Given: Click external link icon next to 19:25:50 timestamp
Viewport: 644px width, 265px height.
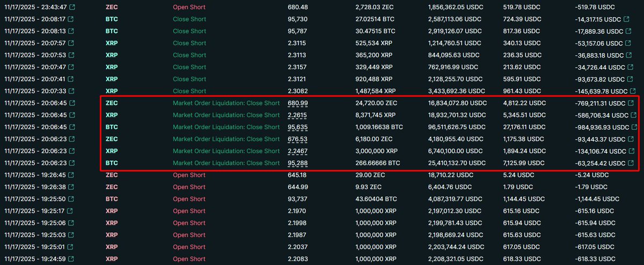Looking at the screenshot, I should [72, 199].
